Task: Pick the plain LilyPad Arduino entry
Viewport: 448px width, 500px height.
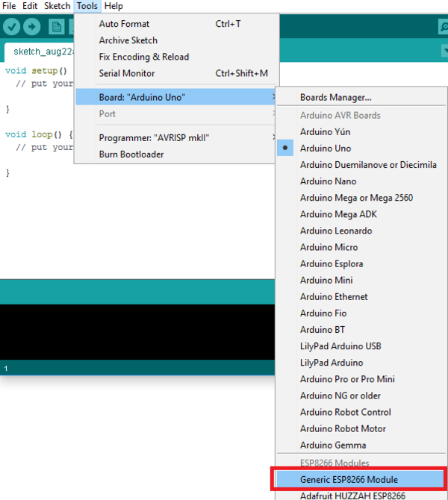Action: [x=361, y=363]
